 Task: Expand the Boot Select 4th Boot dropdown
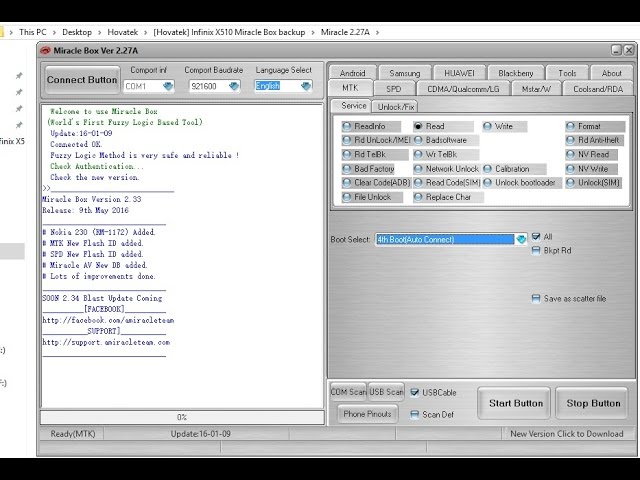click(x=521, y=239)
